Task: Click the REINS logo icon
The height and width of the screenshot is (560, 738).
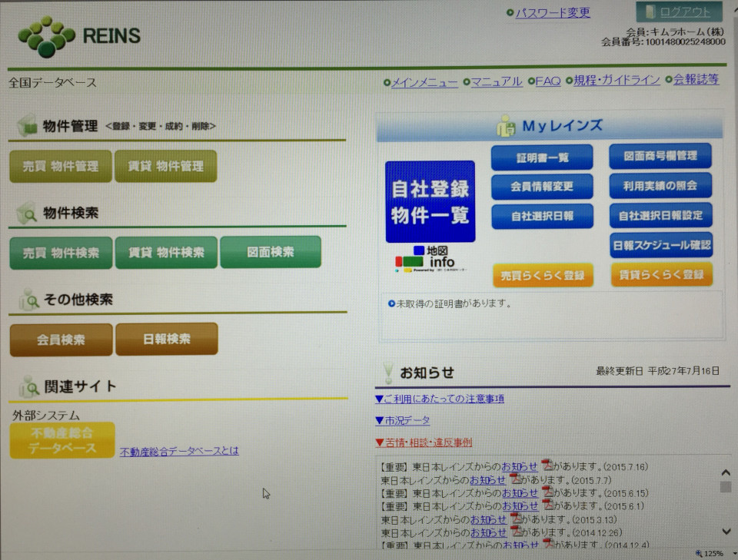Action: pos(46,36)
